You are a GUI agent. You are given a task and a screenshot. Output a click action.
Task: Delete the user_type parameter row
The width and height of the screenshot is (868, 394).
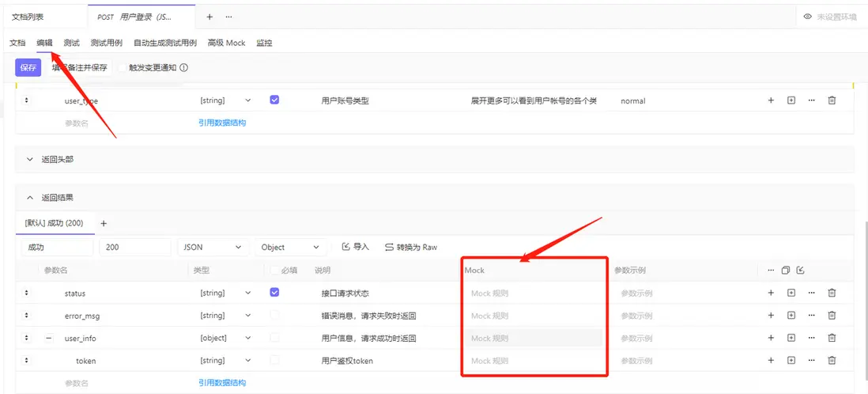tap(832, 100)
